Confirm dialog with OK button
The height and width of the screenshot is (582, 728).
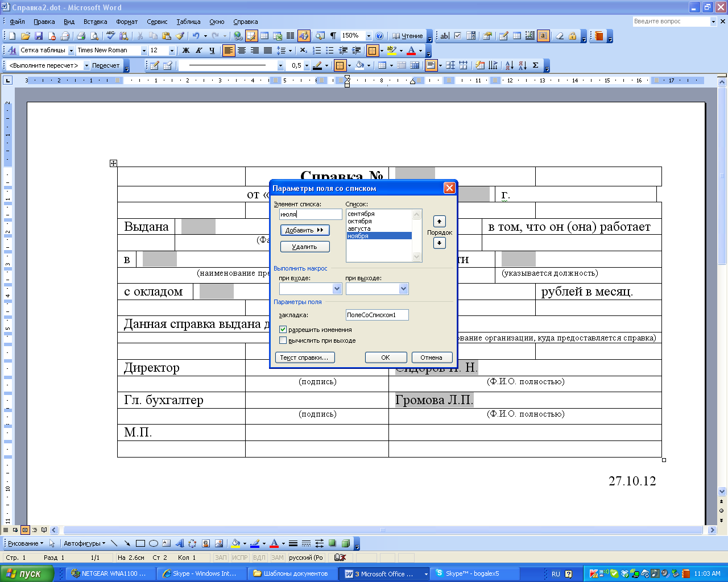tap(386, 357)
